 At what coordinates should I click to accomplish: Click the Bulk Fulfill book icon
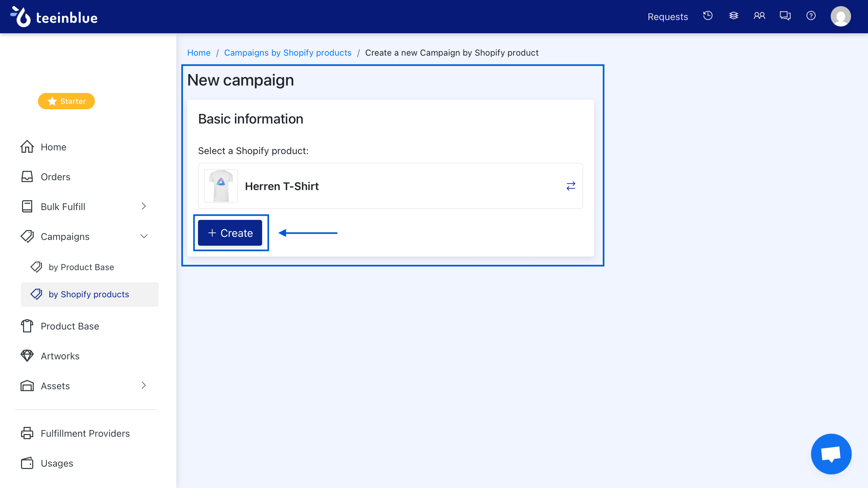pyautogui.click(x=27, y=206)
